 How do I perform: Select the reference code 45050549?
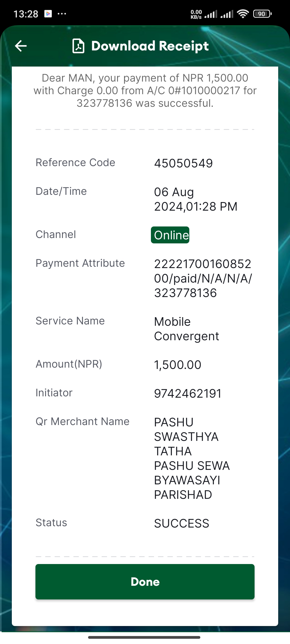click(x=183, y=163)
